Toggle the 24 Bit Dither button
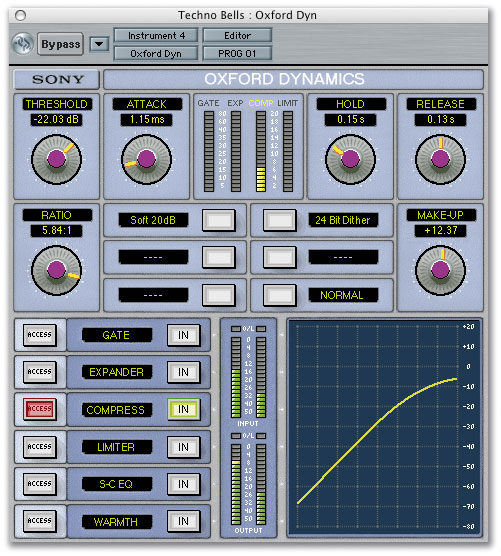 [280, 220]
